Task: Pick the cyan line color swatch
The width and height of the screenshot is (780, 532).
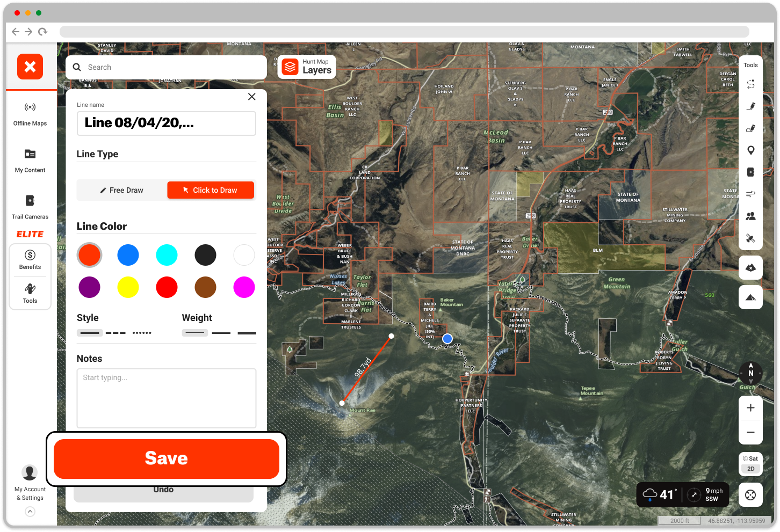Action: (167, 255)
